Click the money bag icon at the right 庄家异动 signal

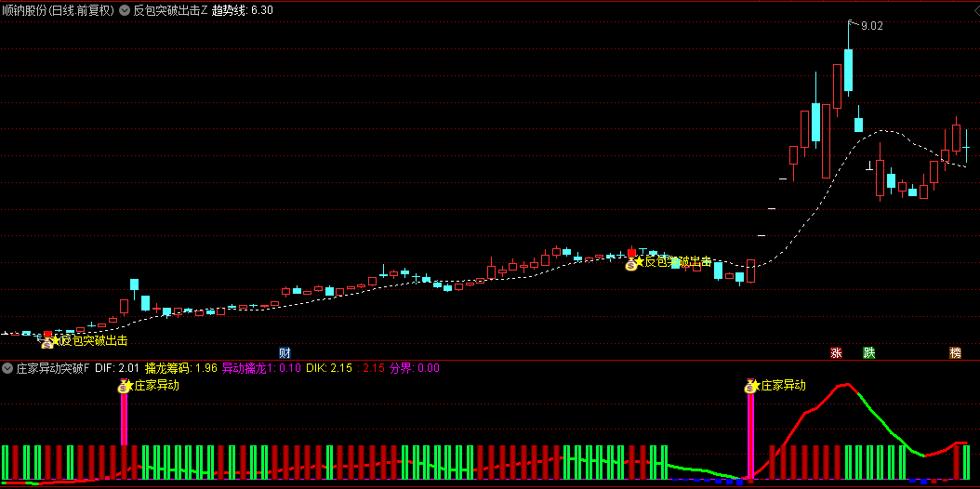(750, 387)
